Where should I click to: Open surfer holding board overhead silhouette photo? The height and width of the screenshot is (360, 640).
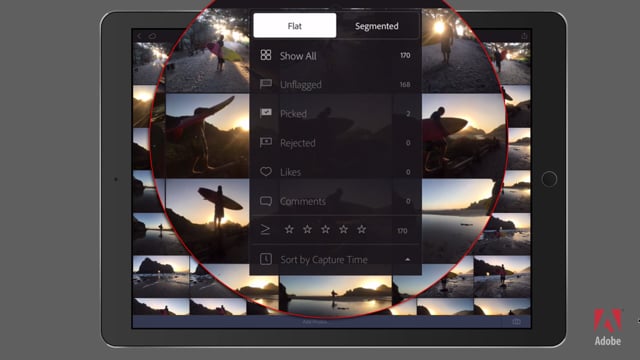click(x=208, y=221)
